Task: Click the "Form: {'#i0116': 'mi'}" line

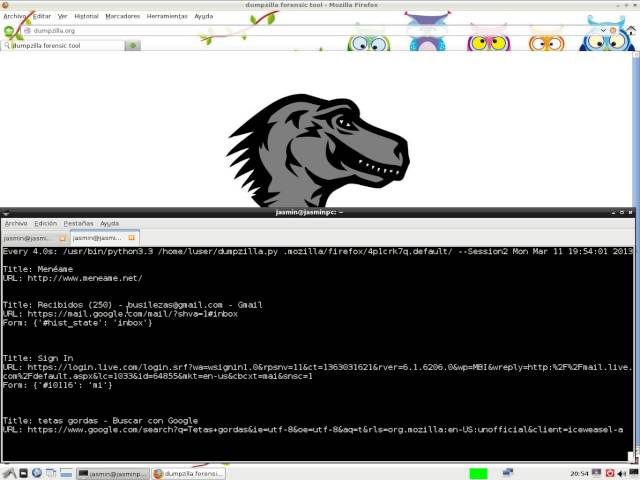Action: coord(57,385)
